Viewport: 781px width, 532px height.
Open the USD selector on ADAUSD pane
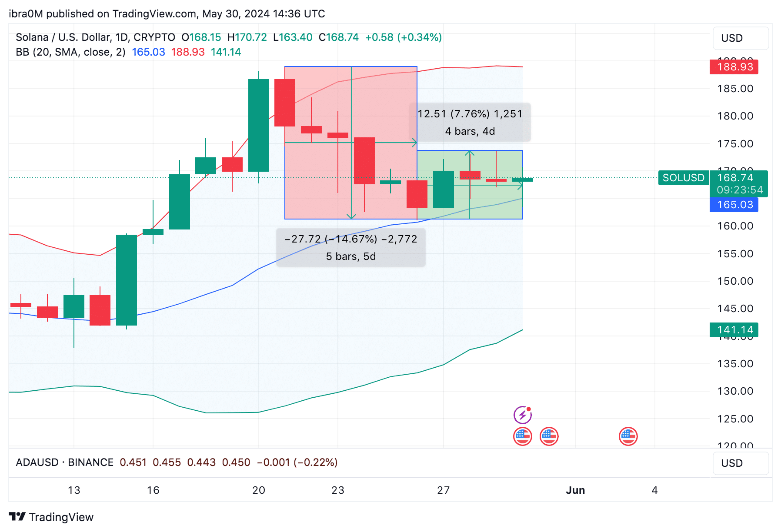coord(741,463)
